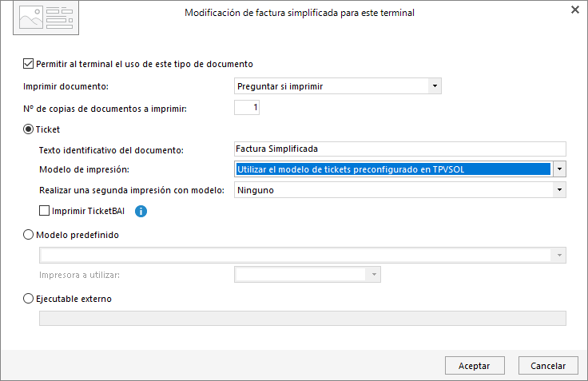The image size is (588, 381).
Task: Click the Preguntar si imprimir option text
Action: pos(280,86)
